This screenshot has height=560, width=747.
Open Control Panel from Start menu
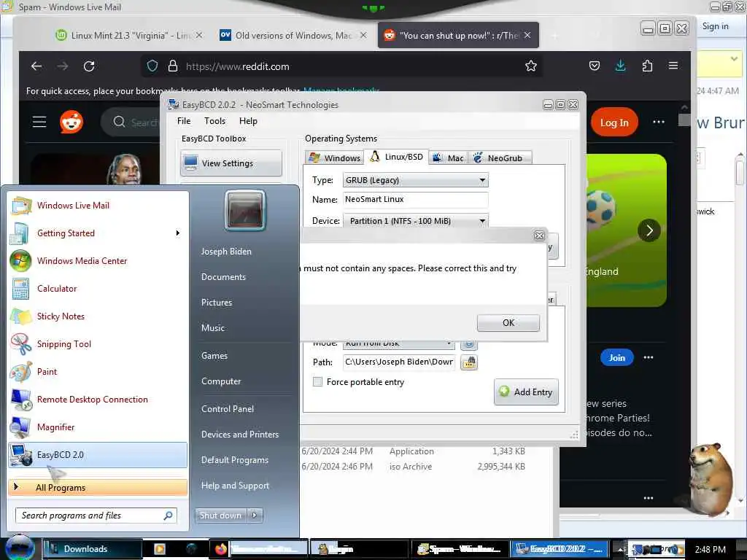pos(228,408)
